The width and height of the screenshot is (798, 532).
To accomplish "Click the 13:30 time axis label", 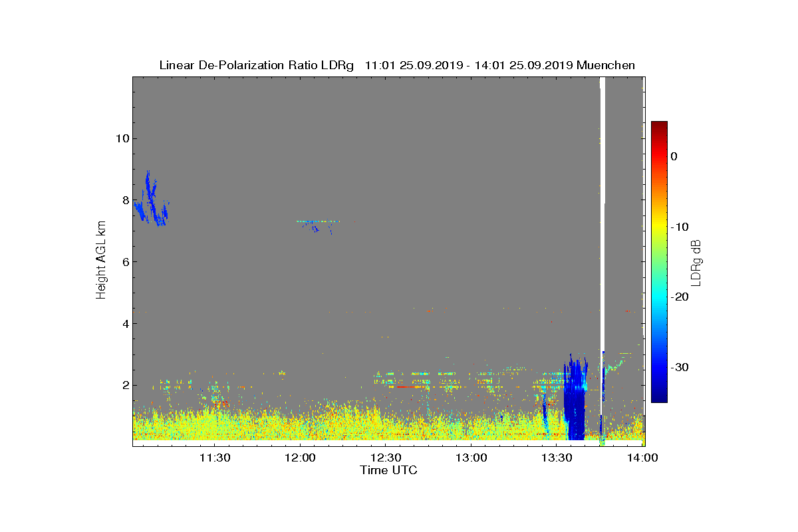I will click(557, 458).
